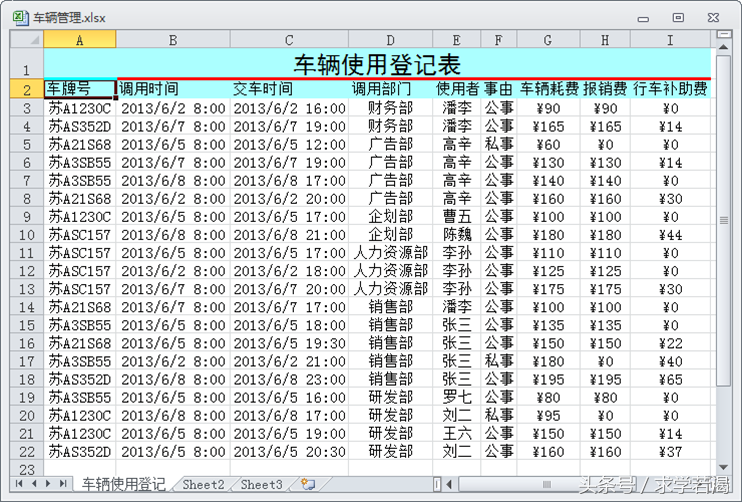Viewport: 742px width, 502px height.
Task: Click cell 2013/6/7 20:00 in row 13
Action: pos(289,289)
